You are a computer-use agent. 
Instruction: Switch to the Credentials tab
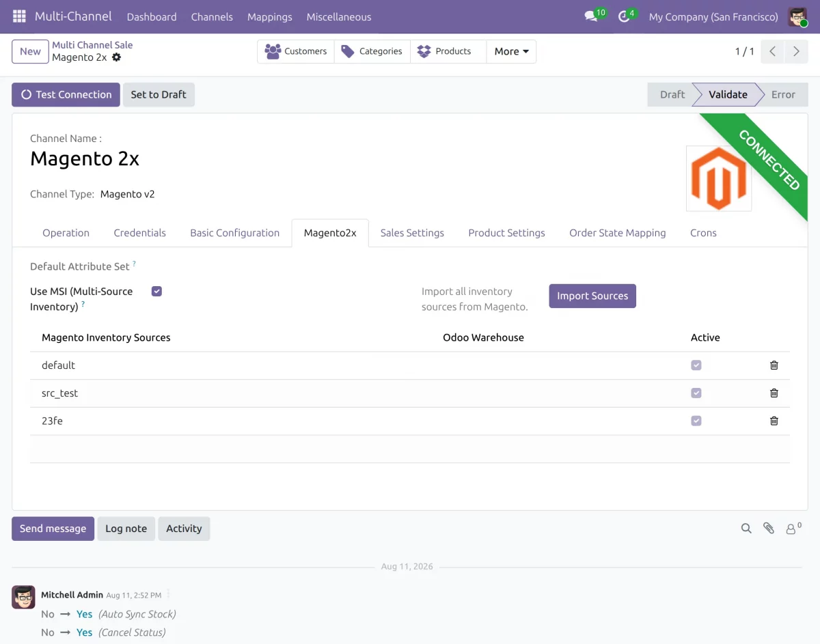[140, 233]
